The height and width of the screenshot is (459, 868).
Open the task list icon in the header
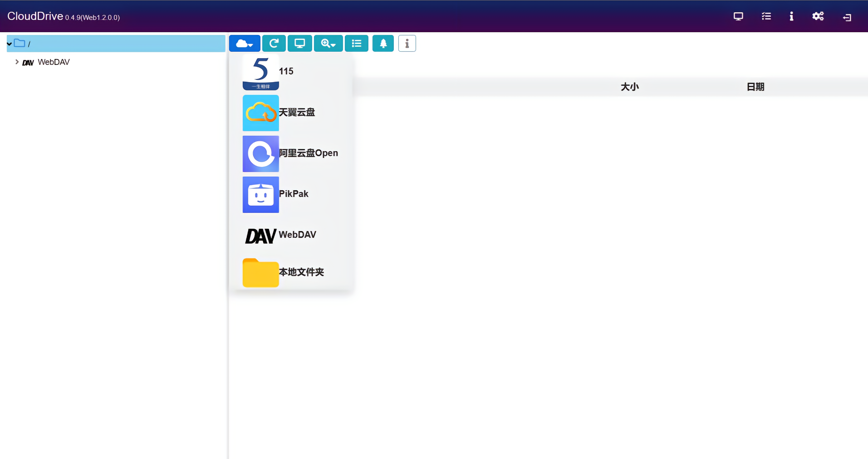766,16
